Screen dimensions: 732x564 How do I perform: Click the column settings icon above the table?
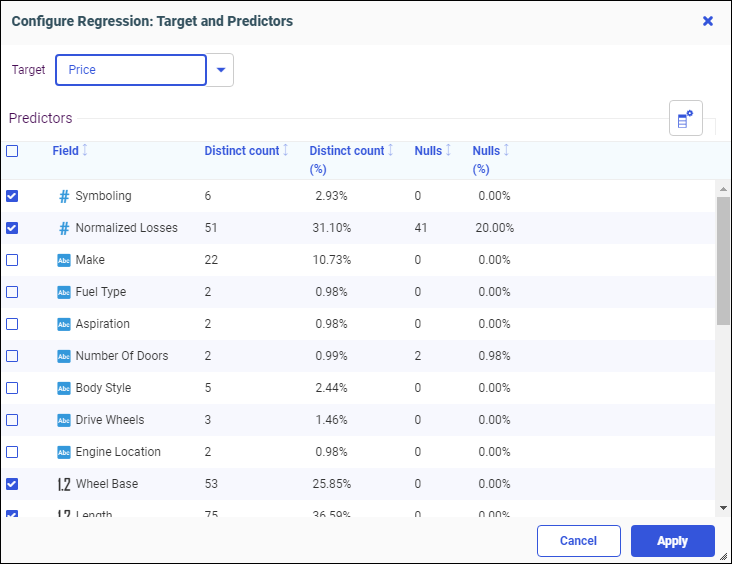pos(685,119)
